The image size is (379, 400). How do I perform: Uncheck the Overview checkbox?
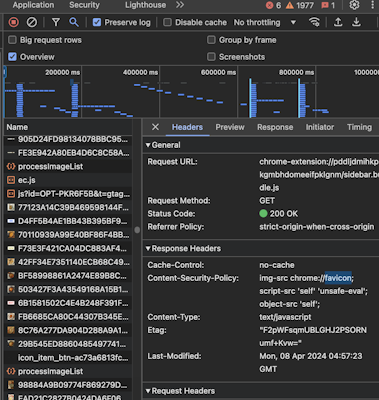click(x=12, y=57)
